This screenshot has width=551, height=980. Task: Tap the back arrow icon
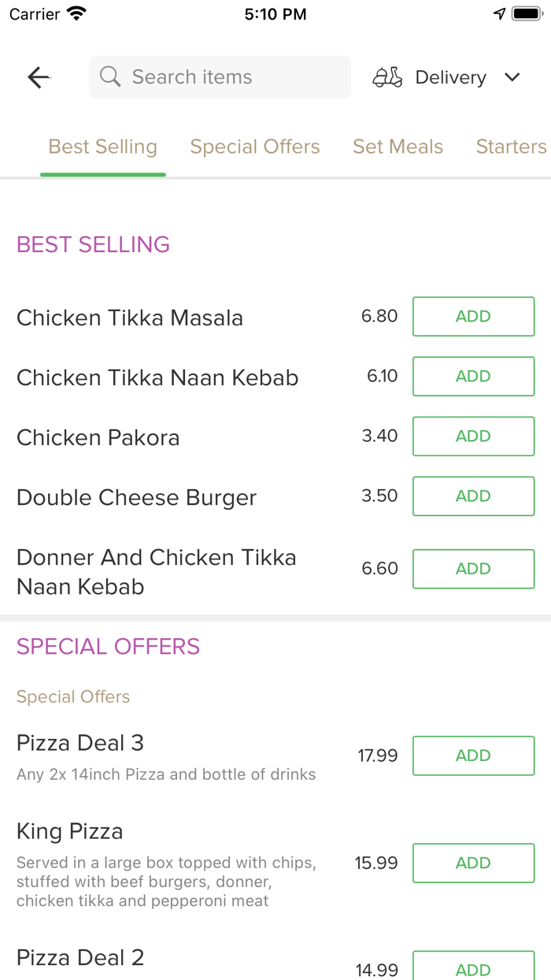tap(39, 77)
